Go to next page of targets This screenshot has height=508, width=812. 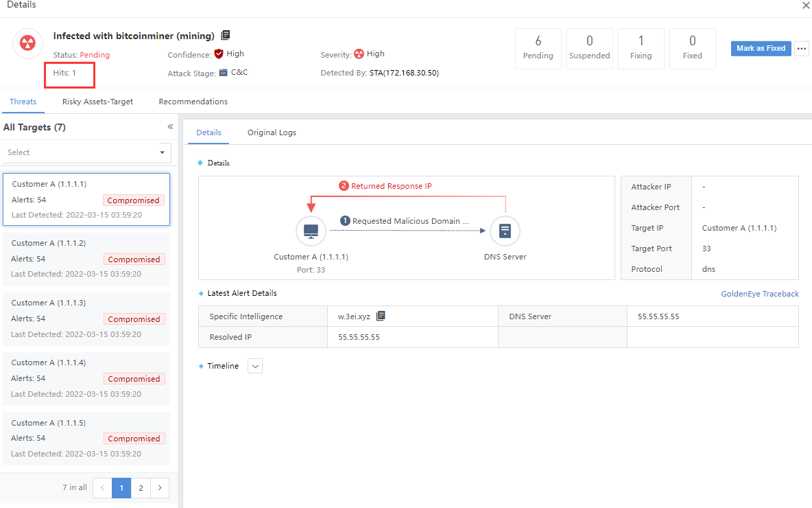tap(160, 488)
